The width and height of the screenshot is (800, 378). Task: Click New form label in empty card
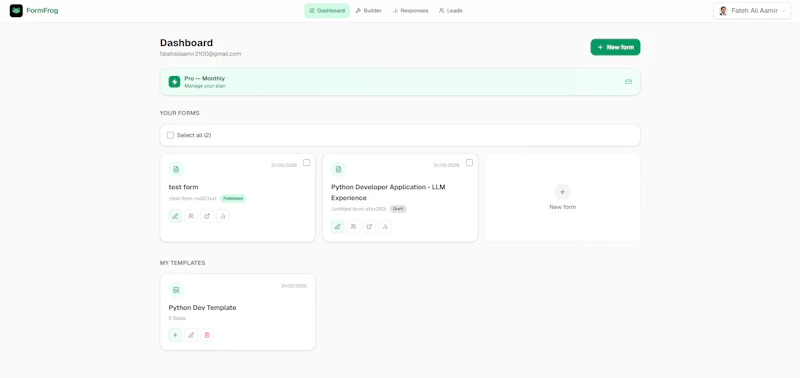(562, 207)
